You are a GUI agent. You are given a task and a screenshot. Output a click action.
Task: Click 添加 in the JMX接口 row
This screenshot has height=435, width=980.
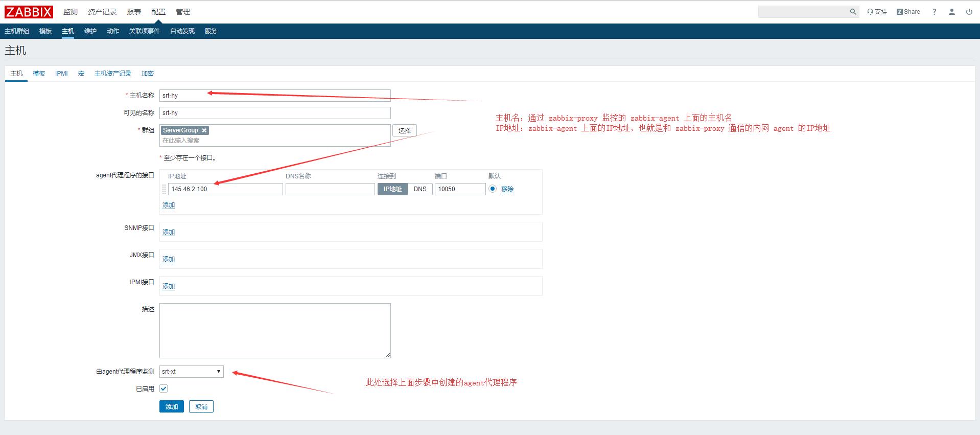click(x=169, y=259)
